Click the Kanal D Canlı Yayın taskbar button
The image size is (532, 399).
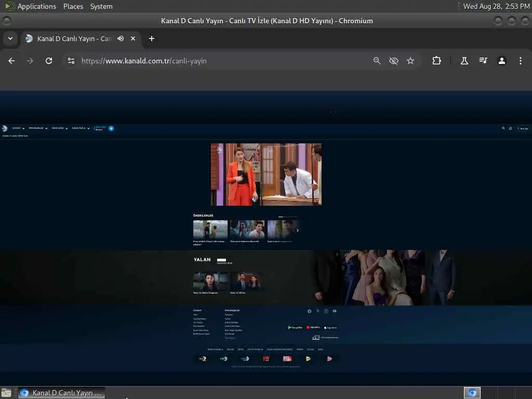tap(61, 393)
